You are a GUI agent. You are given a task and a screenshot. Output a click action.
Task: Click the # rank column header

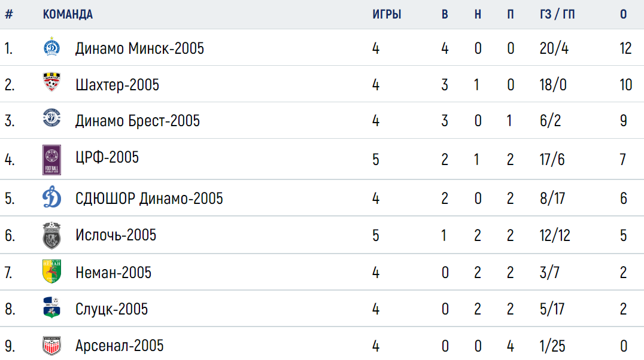9,14
